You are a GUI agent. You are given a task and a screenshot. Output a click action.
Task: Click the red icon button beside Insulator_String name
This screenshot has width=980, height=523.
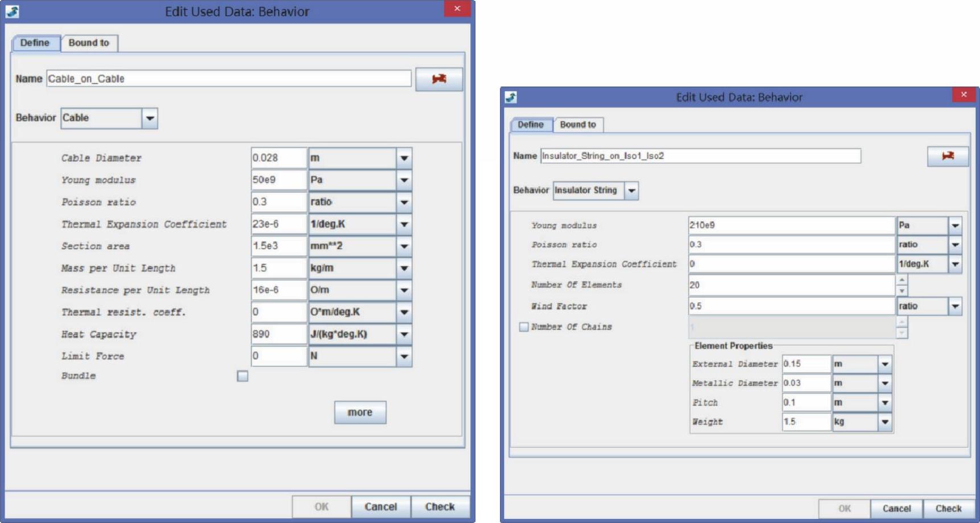pos(948,156)
